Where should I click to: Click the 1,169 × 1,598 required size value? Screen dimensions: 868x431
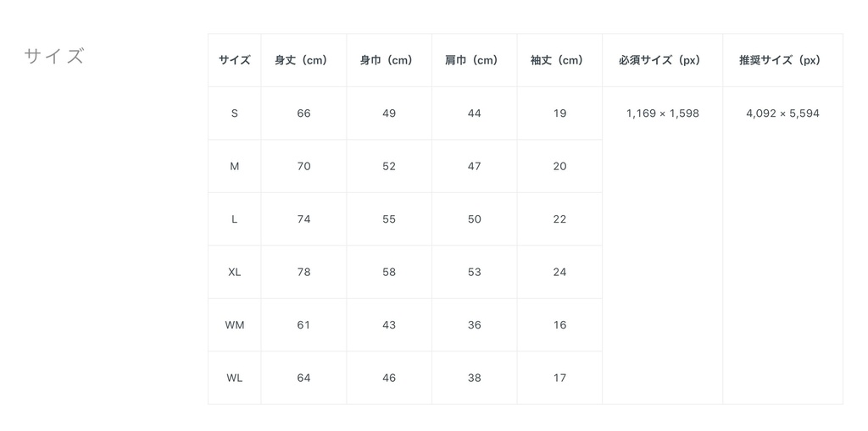[x=662, y=113]
